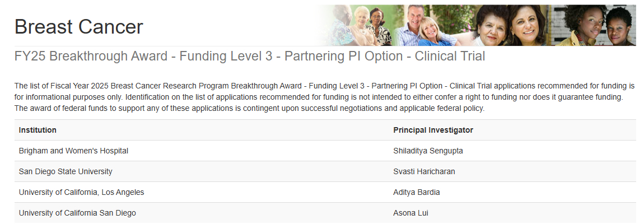Click the FY25 Breakthrough Award subheading
The width and height of the screenshot is (644, 224).
[x=249, y=56]
